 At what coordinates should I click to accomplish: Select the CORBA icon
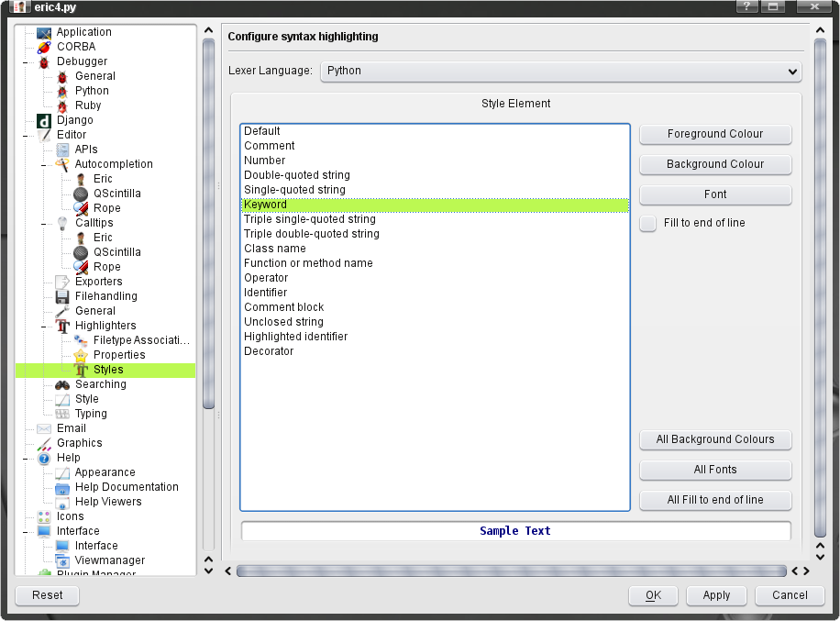[x=43, y=47]
